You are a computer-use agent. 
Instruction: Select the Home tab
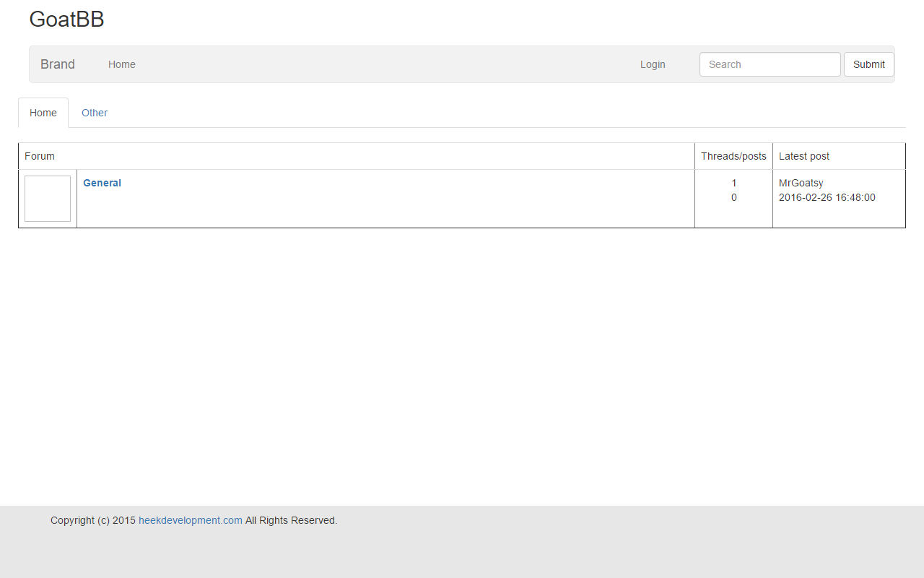click(43, 113)
